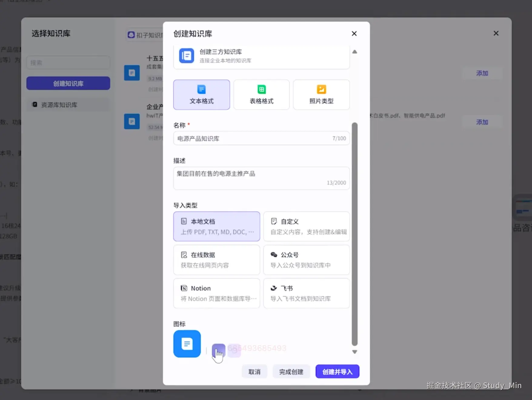Image resolution: width=532 pixels, height=400 pixels.
Task: Click the 文本格式 blue document icon
Action: tap(201, 89)
